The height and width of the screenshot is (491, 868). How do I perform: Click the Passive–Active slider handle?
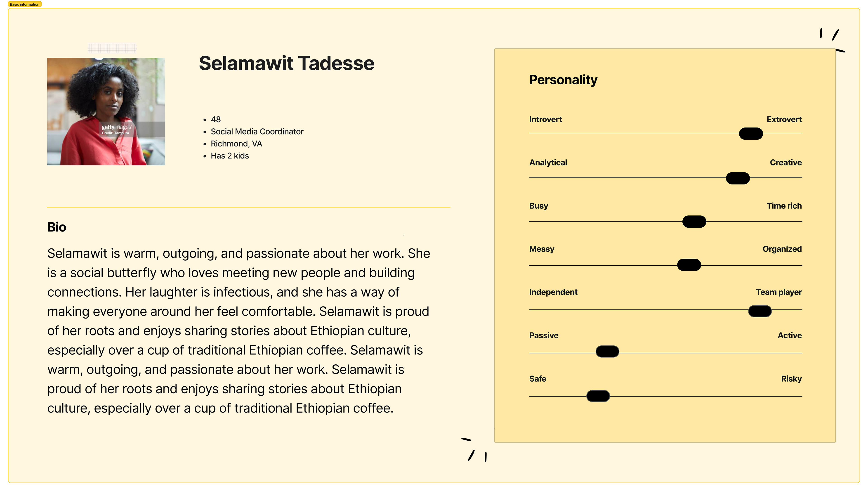click(607, 351)
